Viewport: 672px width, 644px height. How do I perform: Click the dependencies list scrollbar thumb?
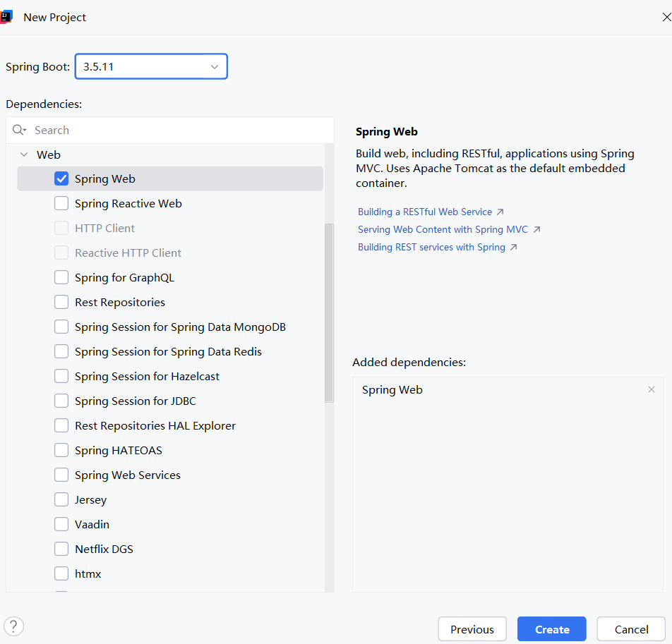[x=329, y=312]
